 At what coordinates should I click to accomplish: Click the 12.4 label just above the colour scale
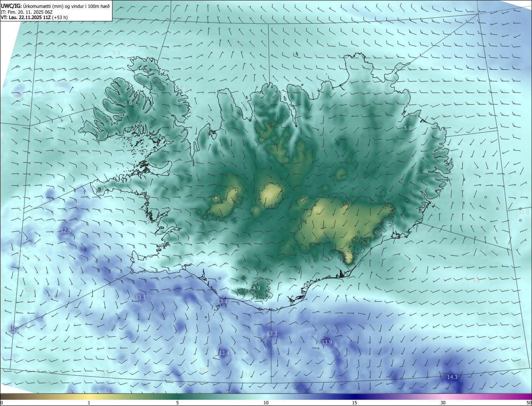(109, 391)
